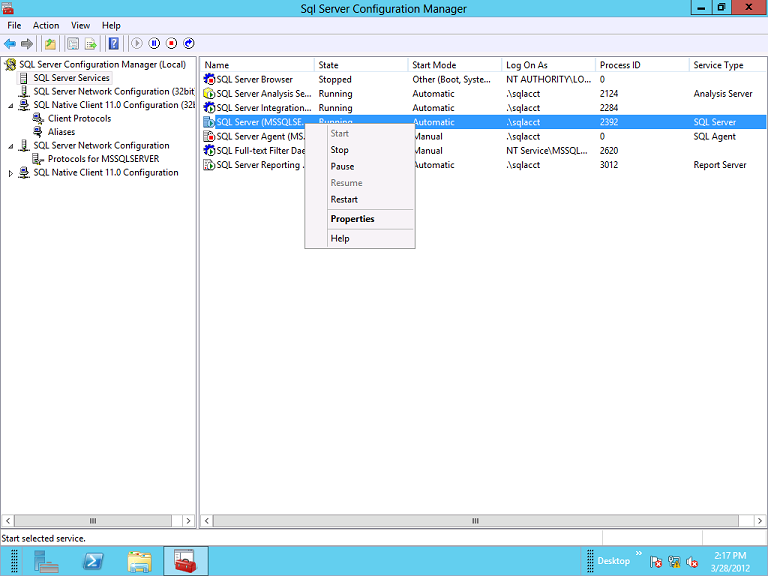Choose Stop from the context menu
The image size is (768, 576).
click(x=360, y=150)
